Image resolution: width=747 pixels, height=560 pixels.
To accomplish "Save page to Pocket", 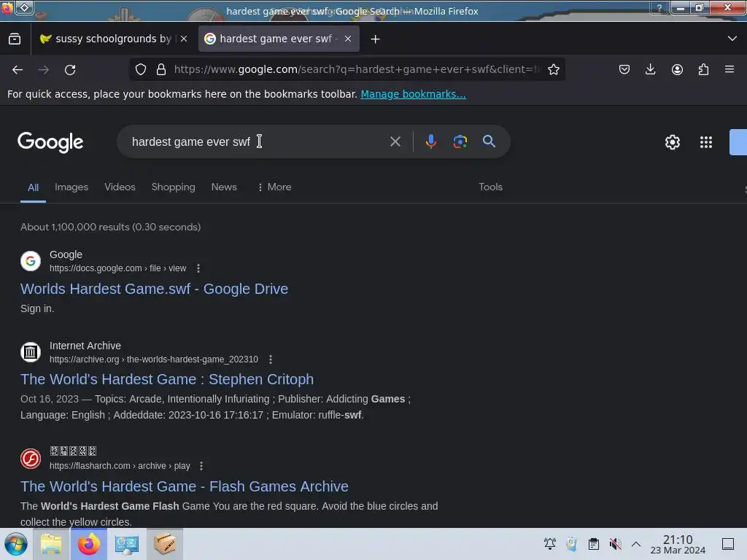I will [624, 69].
